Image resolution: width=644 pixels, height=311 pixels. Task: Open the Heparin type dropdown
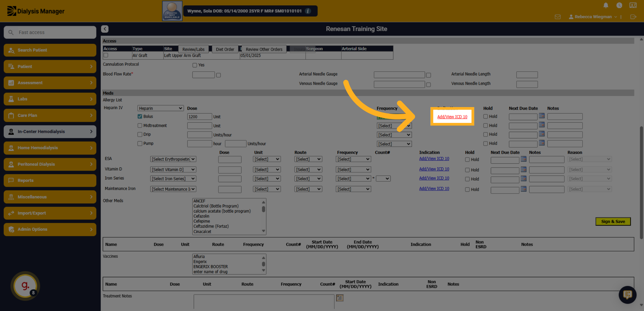[x=160, y=108]
